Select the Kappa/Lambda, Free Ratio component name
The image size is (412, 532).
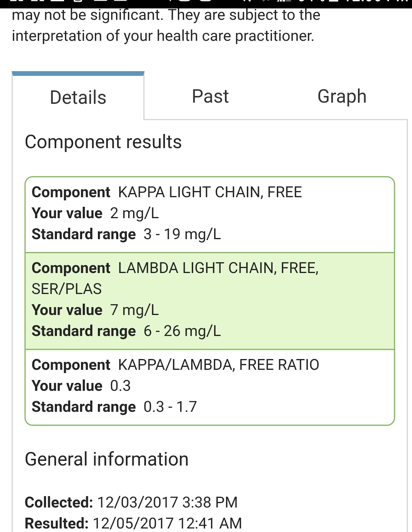point(218,365)
